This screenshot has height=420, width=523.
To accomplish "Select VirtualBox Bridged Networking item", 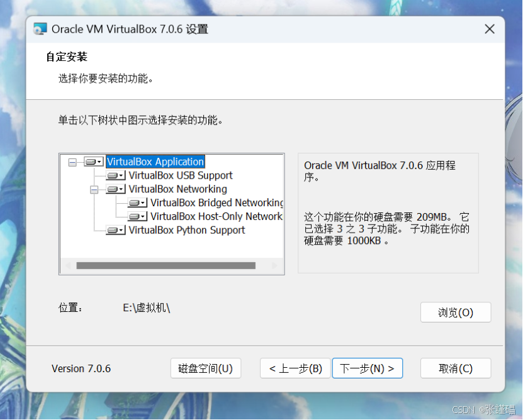I will 217,202.
